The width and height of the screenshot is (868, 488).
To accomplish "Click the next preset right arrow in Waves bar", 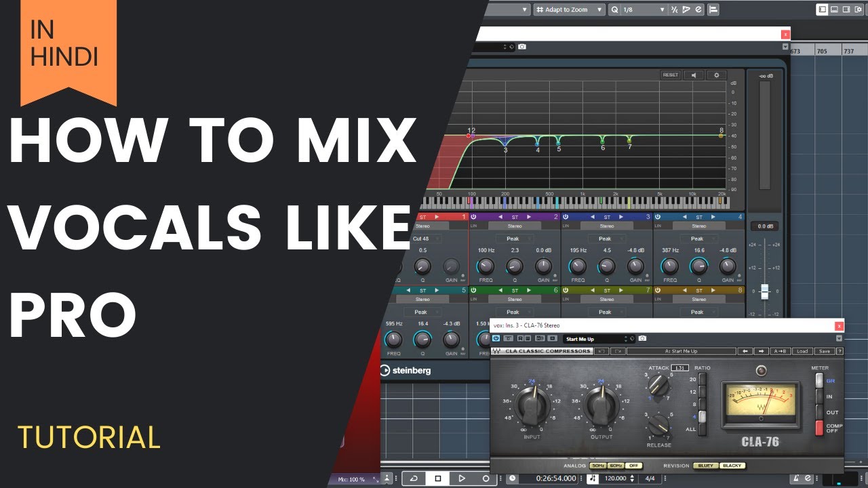I will (761, 351).
